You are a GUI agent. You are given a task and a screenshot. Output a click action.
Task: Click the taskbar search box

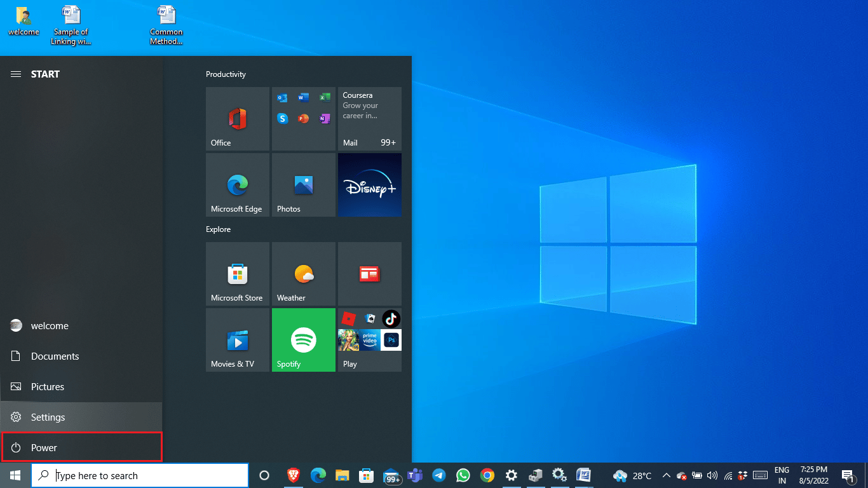click(140, 475)
